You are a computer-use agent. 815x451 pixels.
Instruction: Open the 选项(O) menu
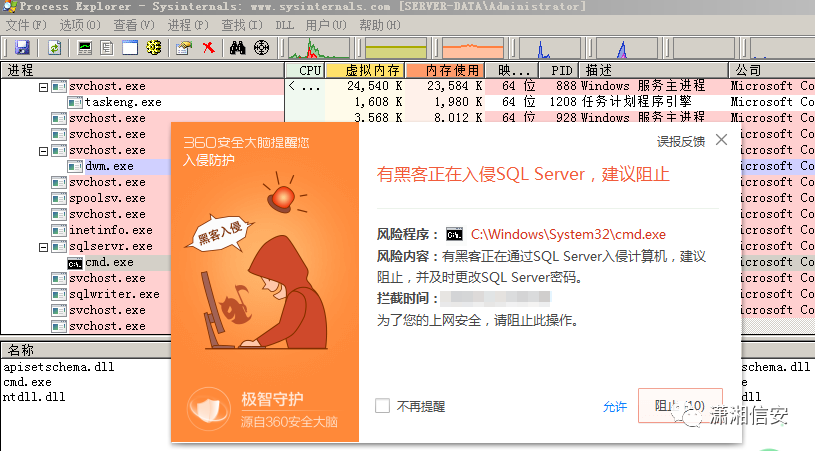(80, 25)
